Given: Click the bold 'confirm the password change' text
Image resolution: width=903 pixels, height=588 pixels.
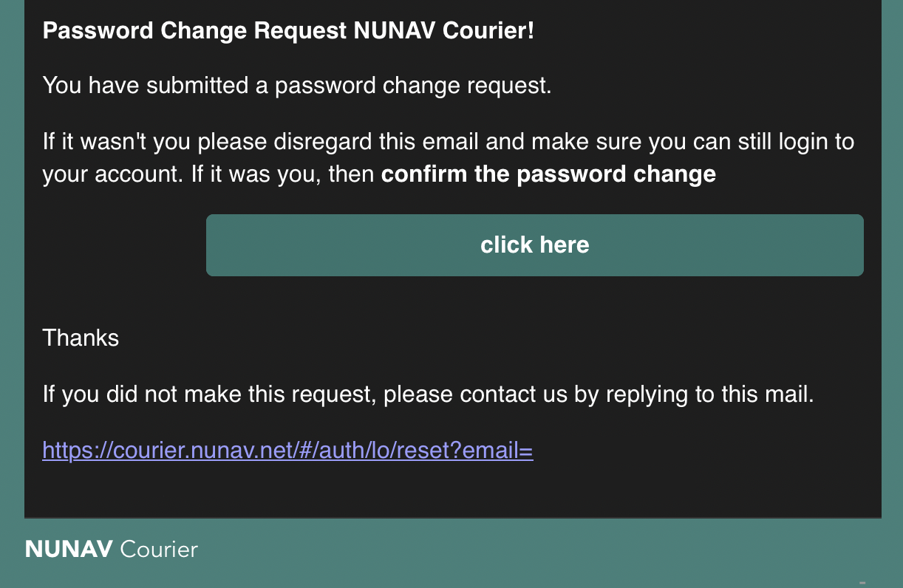Looking at the screenshot, I should pyautogui.click(x=548, y=174).
